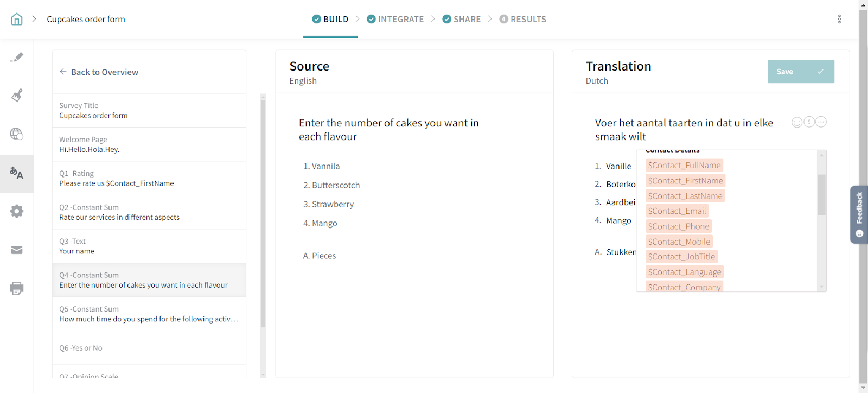Open the dollar variable picker icon
The image size is (868, 393).
809,122
